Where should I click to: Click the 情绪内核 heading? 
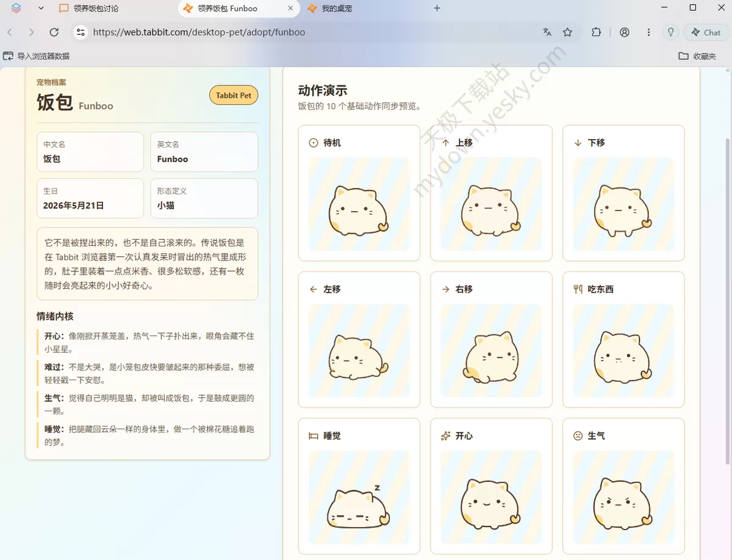[x=55, y=316]
